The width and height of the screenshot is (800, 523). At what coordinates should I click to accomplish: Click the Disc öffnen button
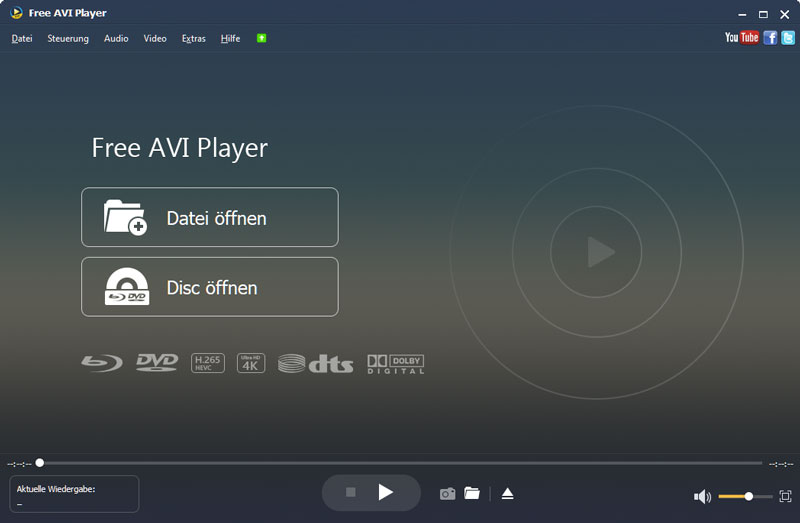(210, 287)
